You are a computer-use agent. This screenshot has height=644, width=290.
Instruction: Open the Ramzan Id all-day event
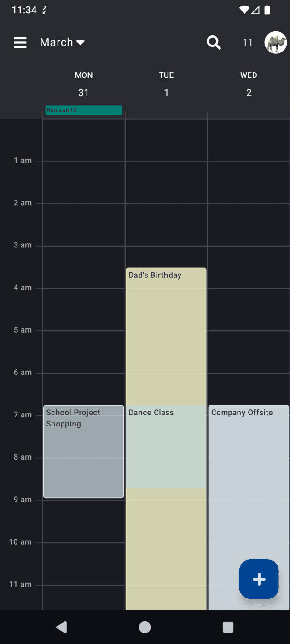click(83, 110)
